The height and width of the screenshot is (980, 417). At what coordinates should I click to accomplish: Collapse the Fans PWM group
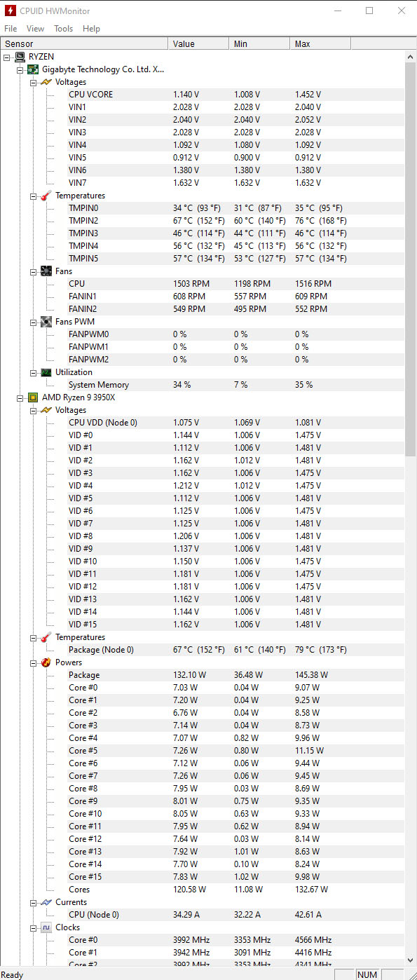click(x=34, y=322)
